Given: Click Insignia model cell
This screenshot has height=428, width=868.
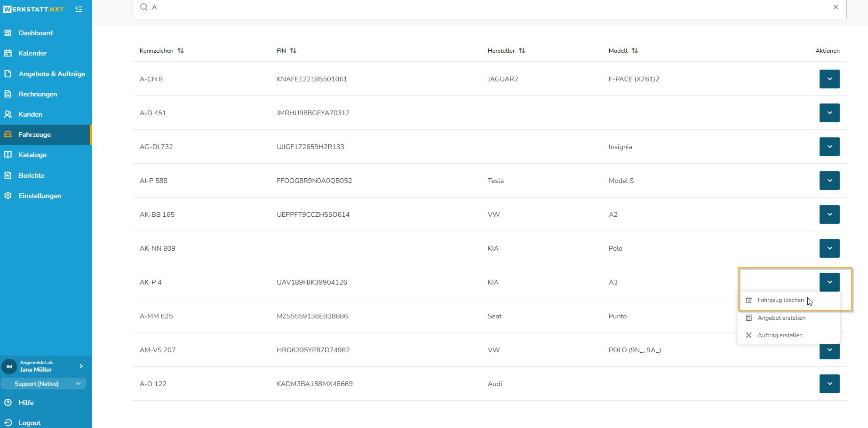Looking at the screenshot, I should tap(621, 147).
